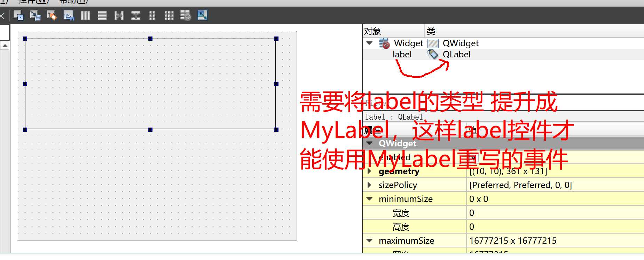The width and height of the screenshot is (644, 260).
Task: Select the label widget on the form
Action: (150, 84)
